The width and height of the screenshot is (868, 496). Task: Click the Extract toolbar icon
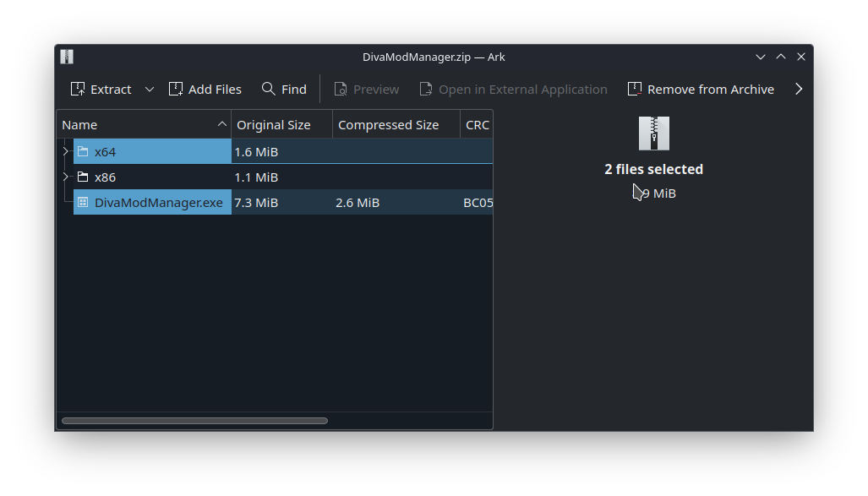pyautogui.click(x=78, y=90)
